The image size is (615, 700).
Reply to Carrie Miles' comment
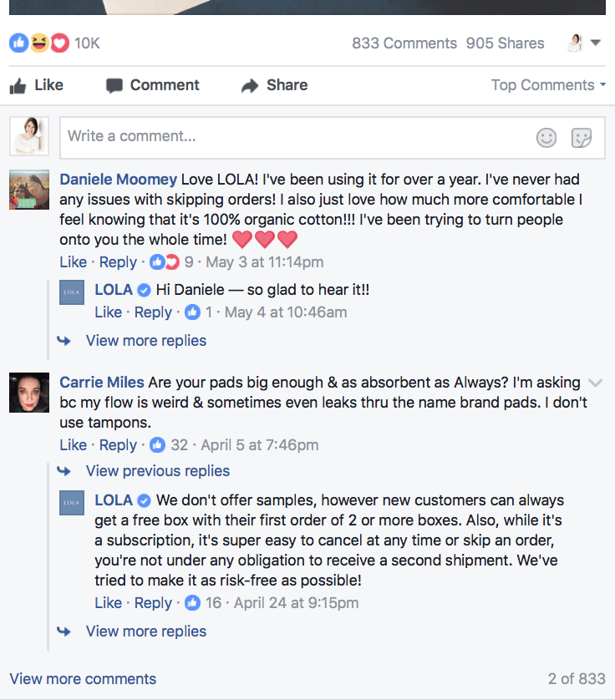pos(118,445)
